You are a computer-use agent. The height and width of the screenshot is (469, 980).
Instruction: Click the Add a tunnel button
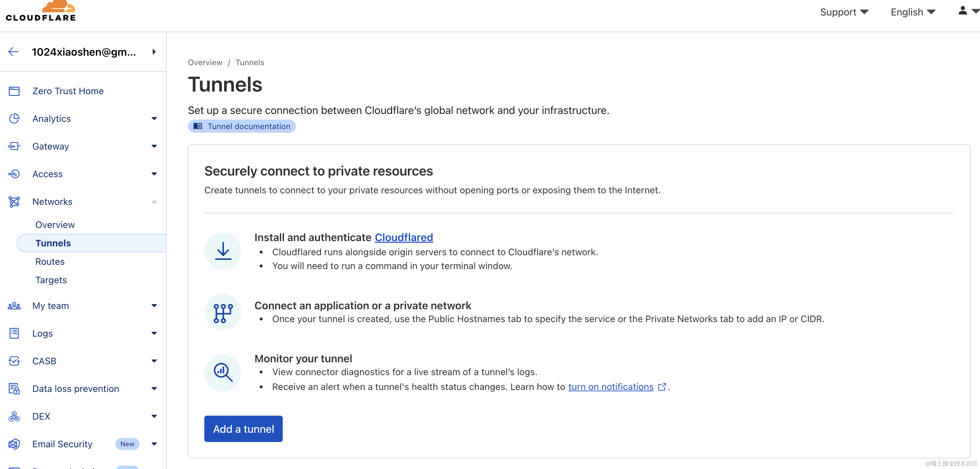(x=243, y=429)
